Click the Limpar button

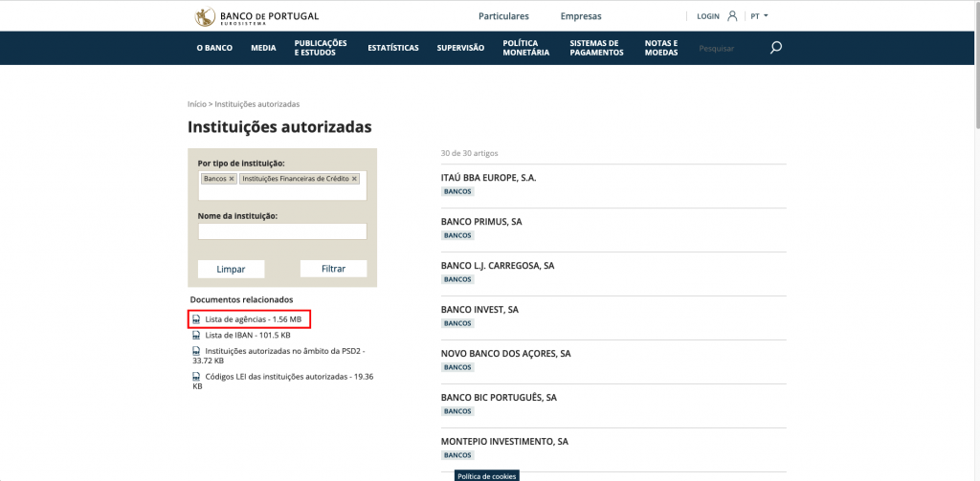tap(232, 270)
